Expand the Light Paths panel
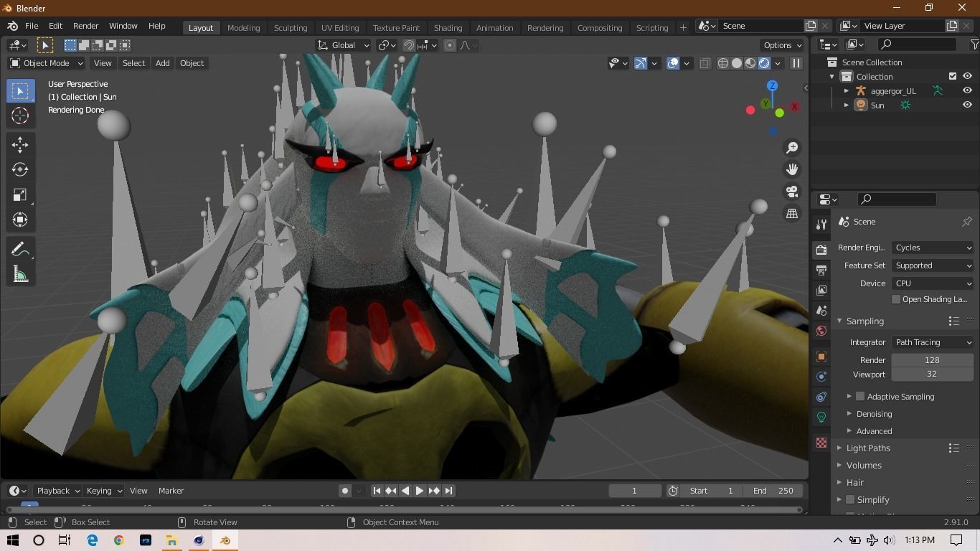The image size is (980, 551). (x=868, y=448)
